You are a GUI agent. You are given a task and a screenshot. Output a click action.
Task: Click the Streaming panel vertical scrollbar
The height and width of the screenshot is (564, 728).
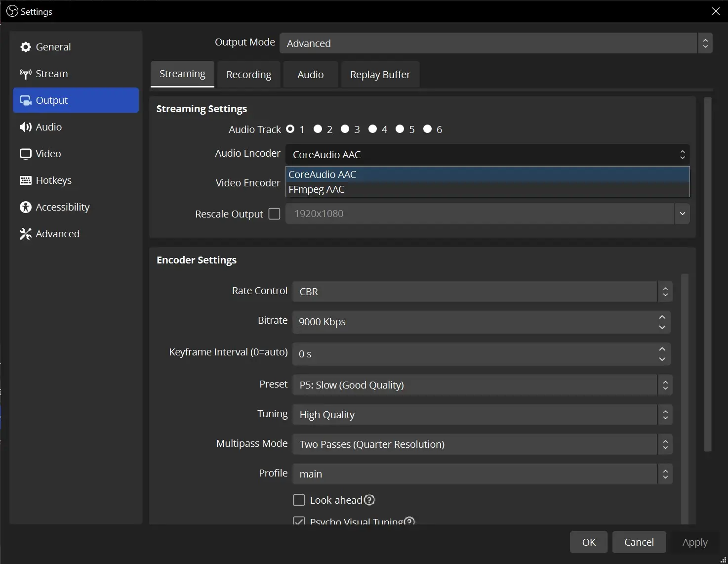[708, 274]
